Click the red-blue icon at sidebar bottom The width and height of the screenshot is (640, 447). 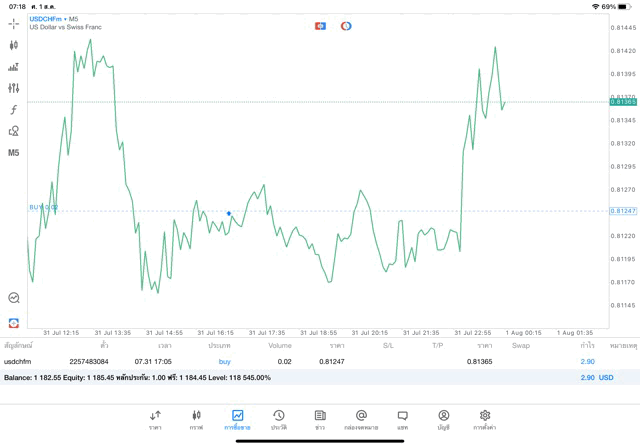pyautogui.click(x=14, y=322)
